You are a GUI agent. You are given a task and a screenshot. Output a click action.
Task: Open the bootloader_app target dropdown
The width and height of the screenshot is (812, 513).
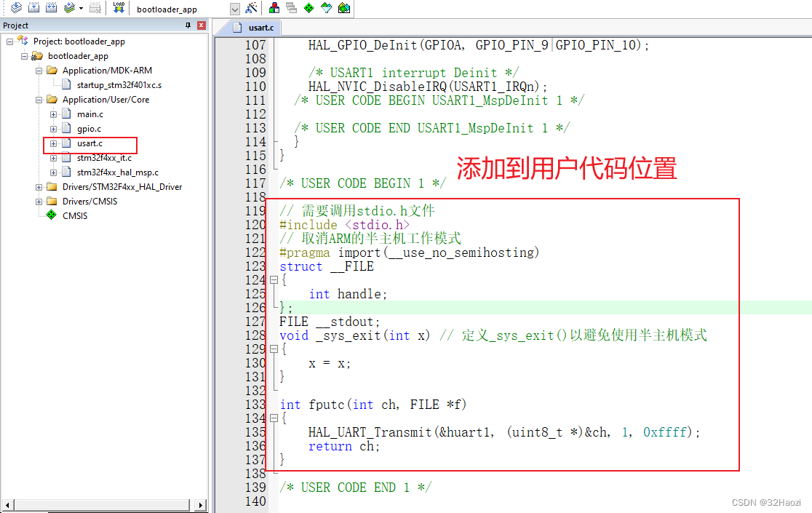(234, 9)
